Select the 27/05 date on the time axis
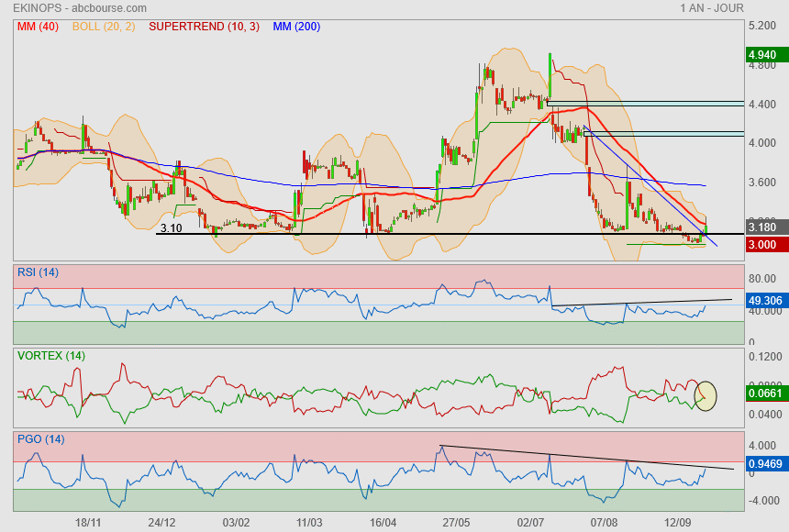 coord(457,522)
